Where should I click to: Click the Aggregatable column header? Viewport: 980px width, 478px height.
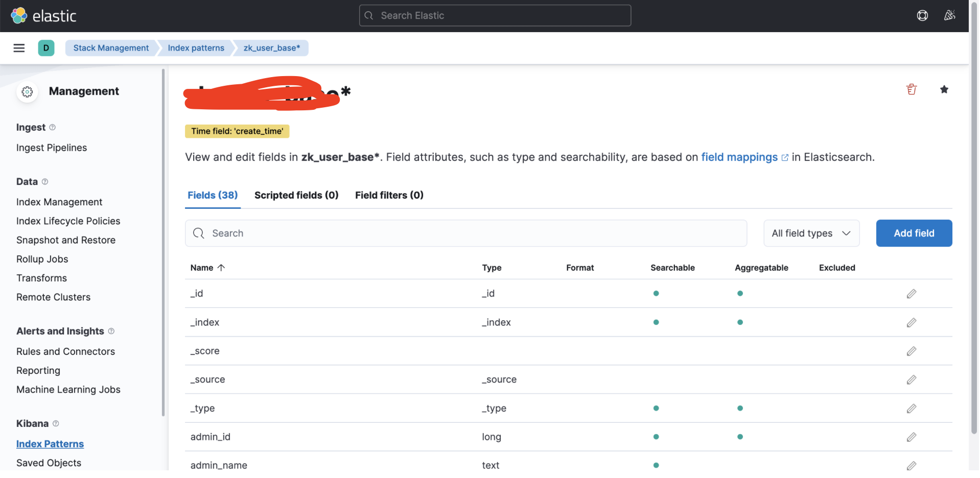[x=761, y=268]
